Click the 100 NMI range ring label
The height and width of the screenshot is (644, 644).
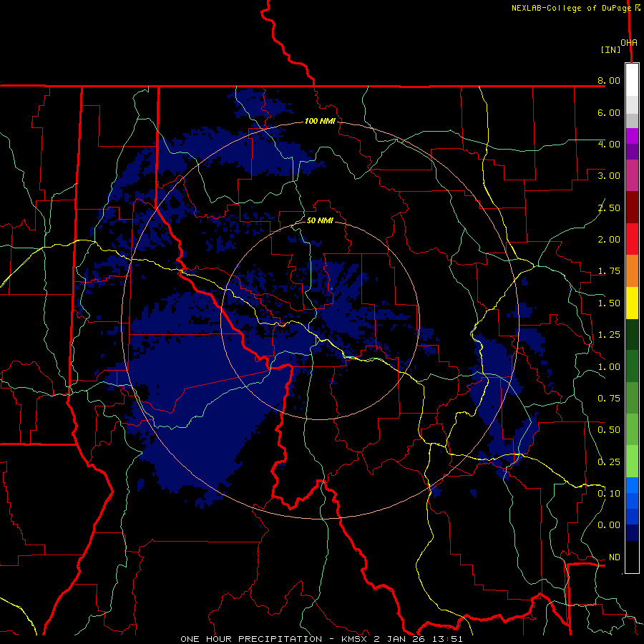(320, 121)
